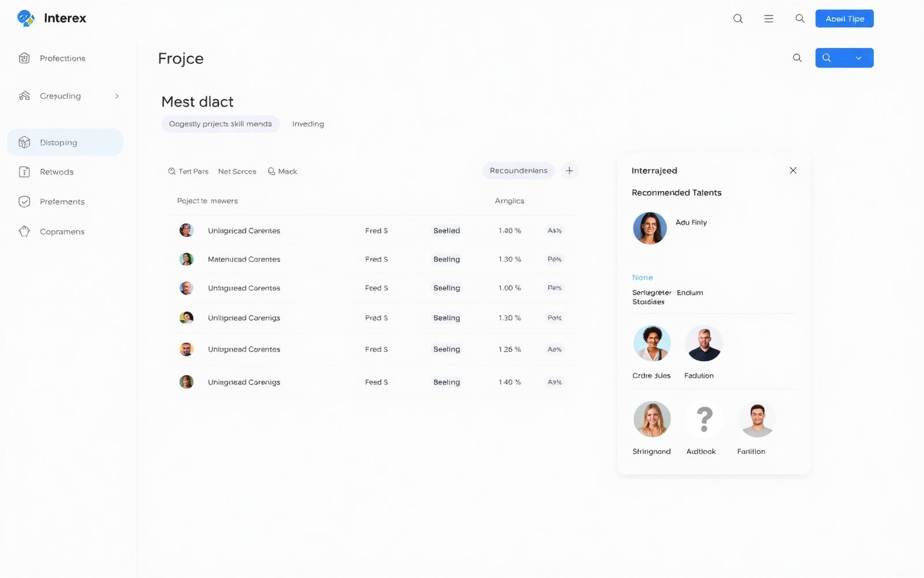Expand the Crepucling sidebar chevron
Viewport: 924px width, 578px height.
tap(117, 96)
